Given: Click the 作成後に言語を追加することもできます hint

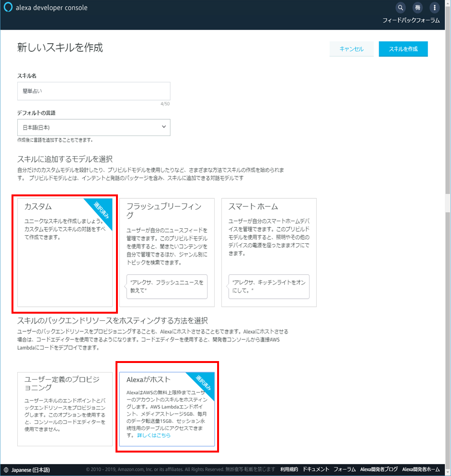Looking at the screenshot, I should pos(55,140).
